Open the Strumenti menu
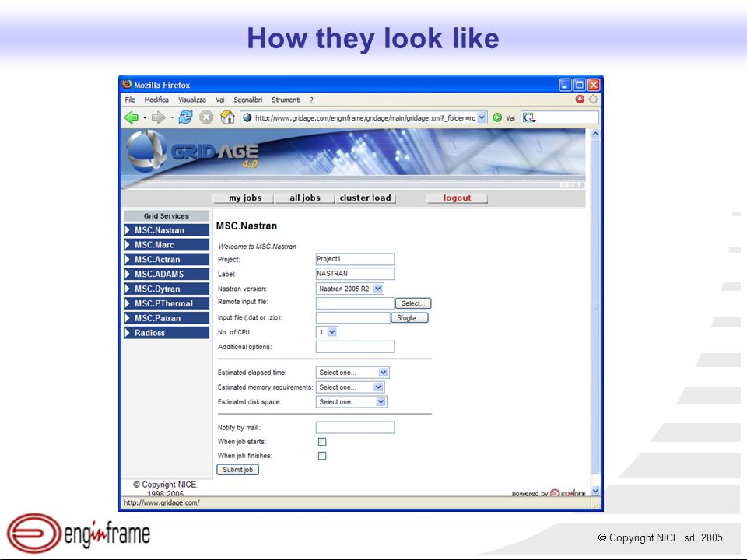 (x=286, y=100)
